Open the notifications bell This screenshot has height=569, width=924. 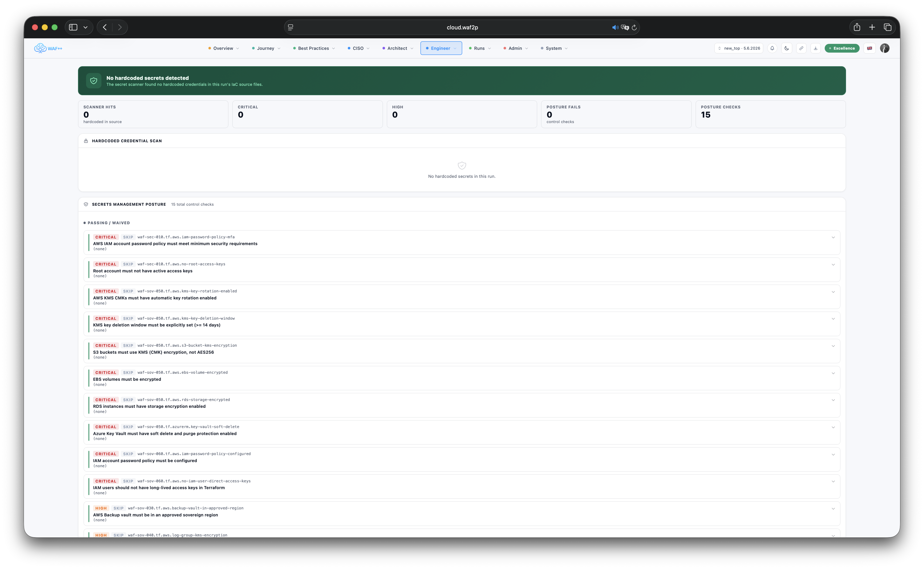click(x=772, y=48)
